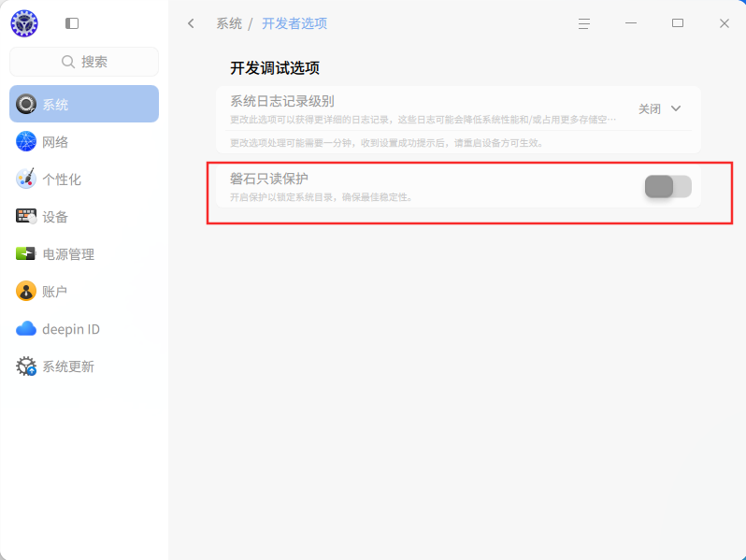Click the 系统 sidebar icon

point(26,104)
